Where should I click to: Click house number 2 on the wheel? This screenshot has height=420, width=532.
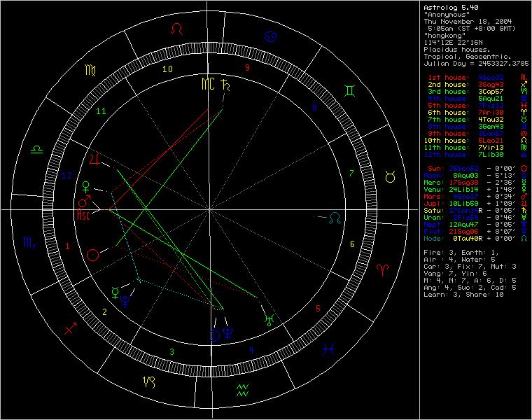click(104, 311)
